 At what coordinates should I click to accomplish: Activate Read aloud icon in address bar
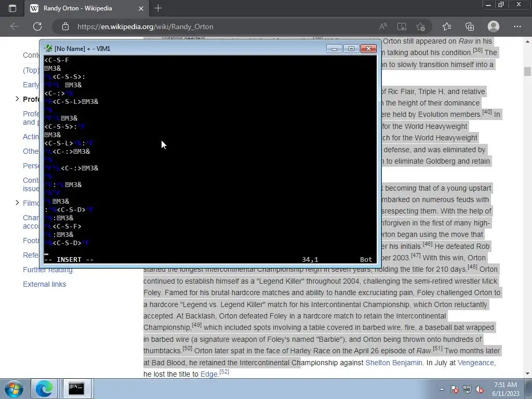tap(383, 26)
